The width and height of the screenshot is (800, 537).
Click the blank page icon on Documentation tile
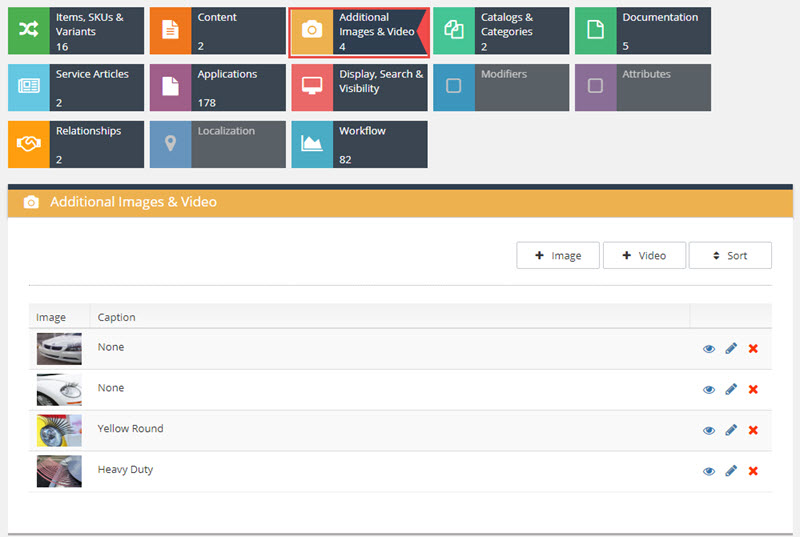(x=595, y=30)
